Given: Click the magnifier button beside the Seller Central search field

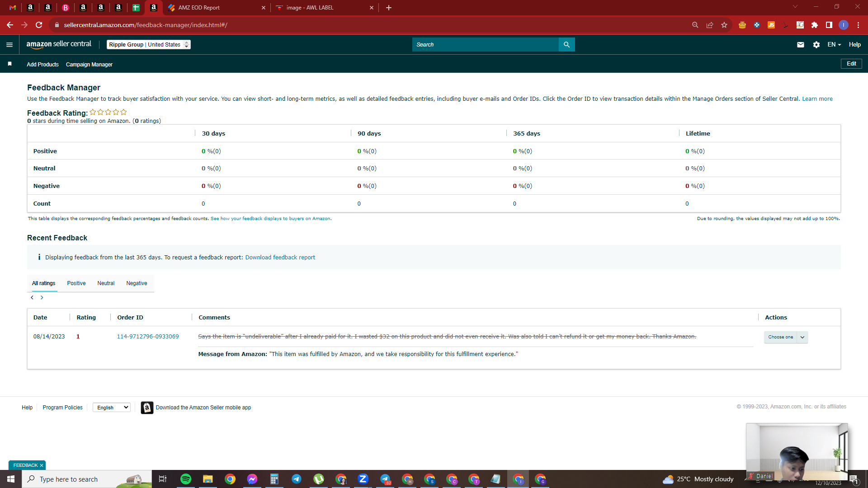Looking at the screenshot, I should [566, 45].
